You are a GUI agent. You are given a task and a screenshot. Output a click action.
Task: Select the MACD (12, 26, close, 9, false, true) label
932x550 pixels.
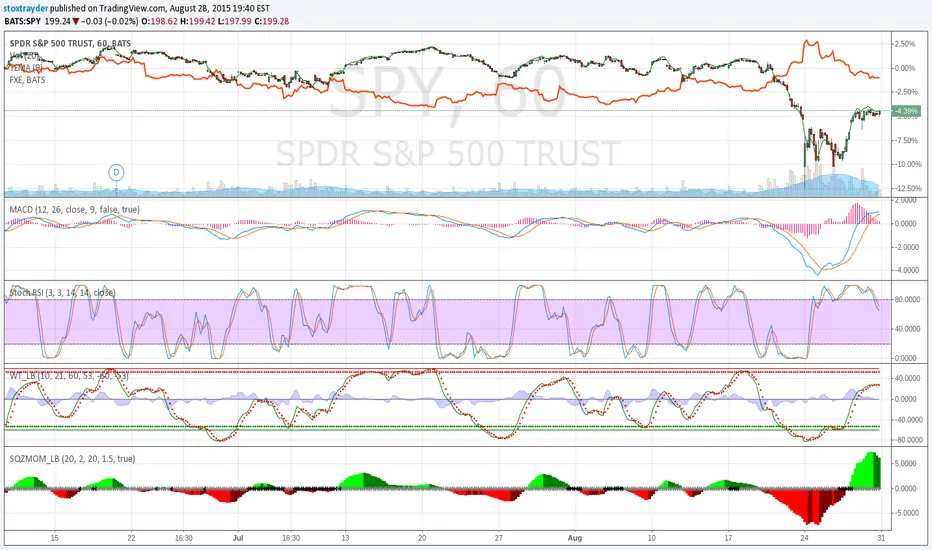(75, 210)
